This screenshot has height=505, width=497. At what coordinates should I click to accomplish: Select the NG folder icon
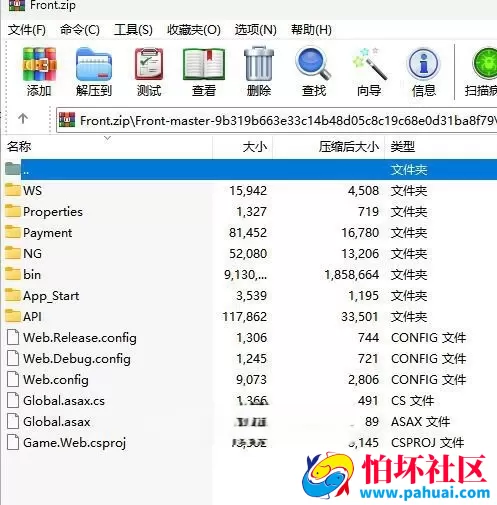[13, 253]
